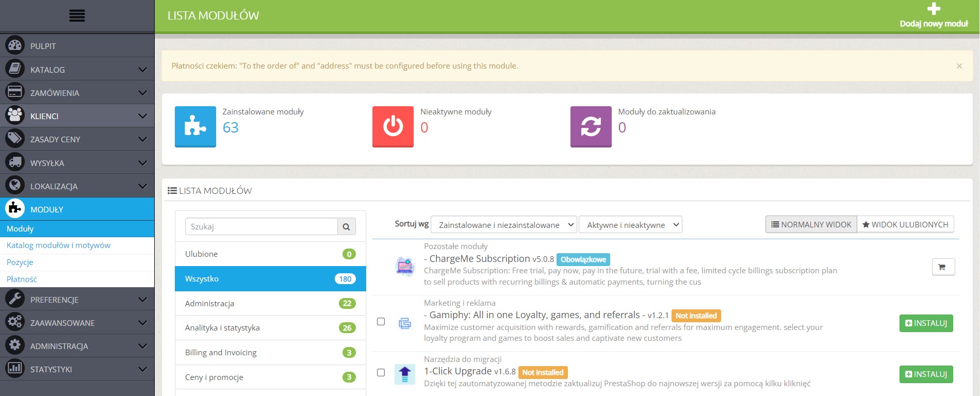Open the Aktywne i nieaktywne dropdown
Screen dimensions: 980x396
630,225
